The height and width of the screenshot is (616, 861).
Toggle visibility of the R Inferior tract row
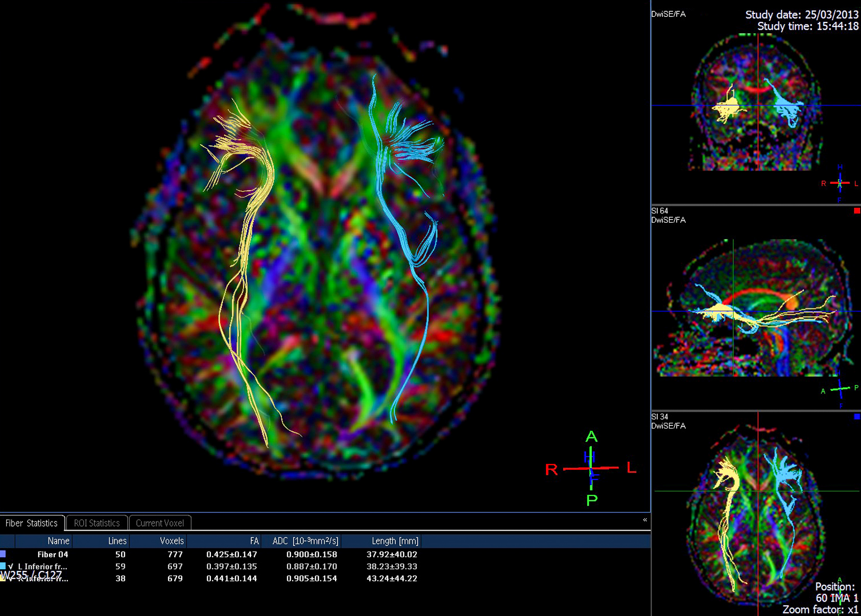pos(11,579)
